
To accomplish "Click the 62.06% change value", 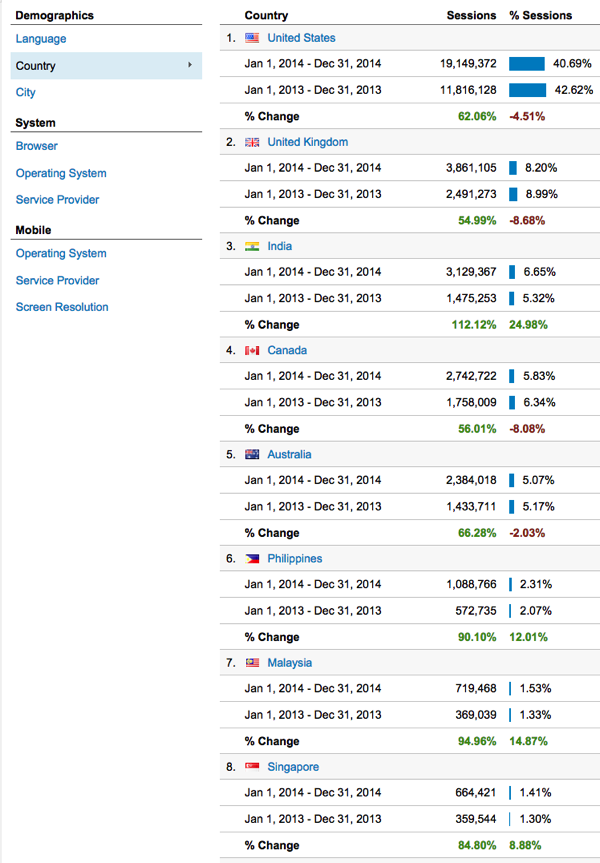I will click(477, 117).
